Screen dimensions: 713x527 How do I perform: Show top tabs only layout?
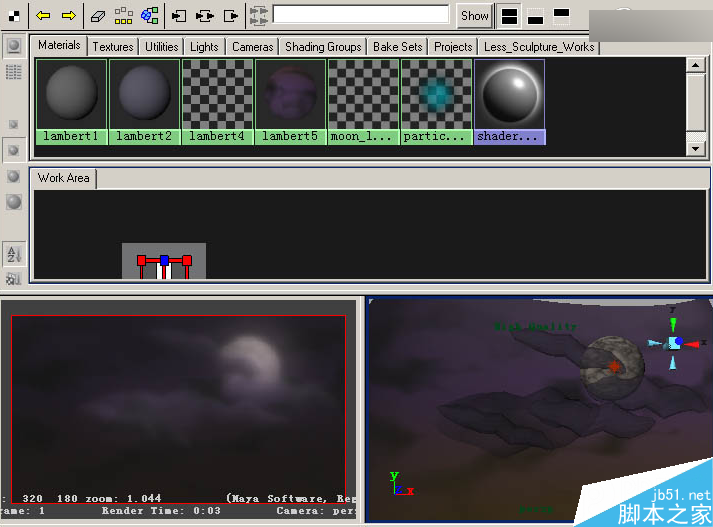pyautogui.click(x=561, y=16)
